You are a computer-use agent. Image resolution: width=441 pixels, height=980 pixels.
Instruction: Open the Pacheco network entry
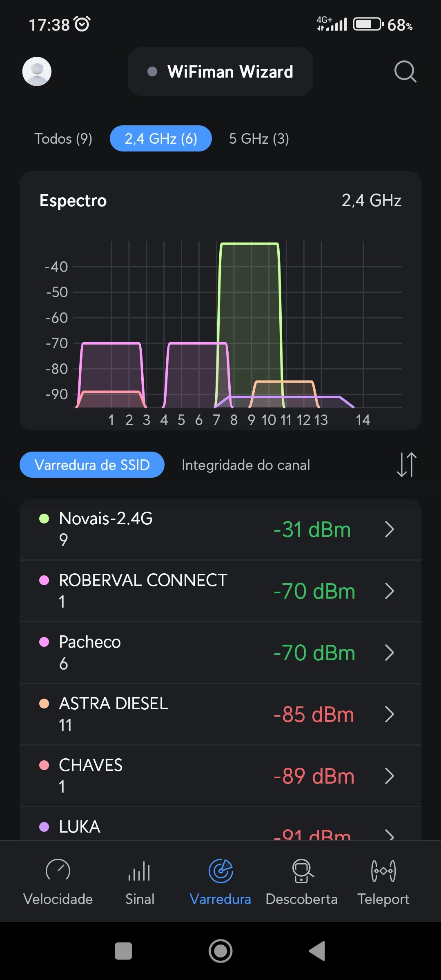[x=163, y=653]
